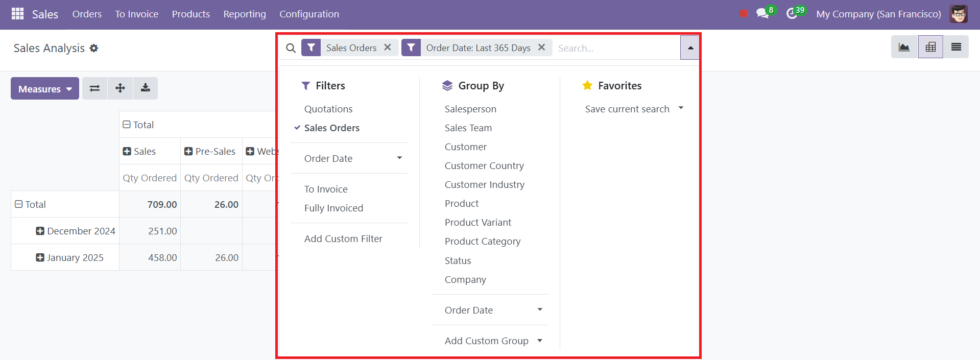Viewport: 980px width, 360px height.
Task: Open the Reporting menu
Action: [x=245, y=14]
